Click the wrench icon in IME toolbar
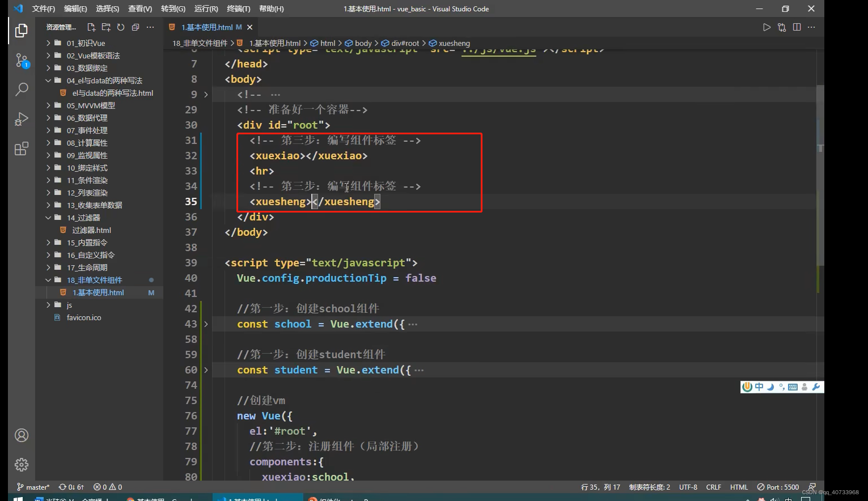This screenshot has height=501, width=868. coord(816,387)
